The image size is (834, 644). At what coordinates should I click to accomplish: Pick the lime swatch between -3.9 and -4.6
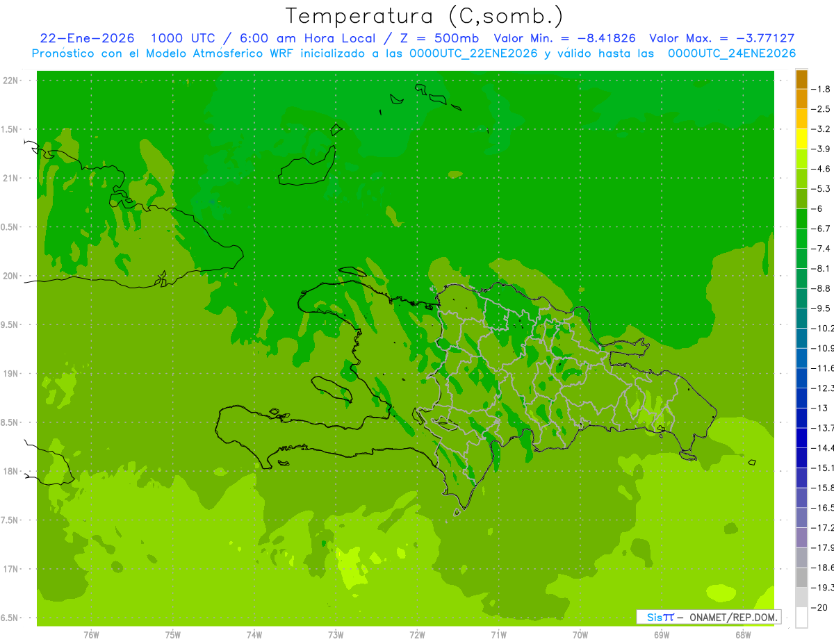coord(801,159)
